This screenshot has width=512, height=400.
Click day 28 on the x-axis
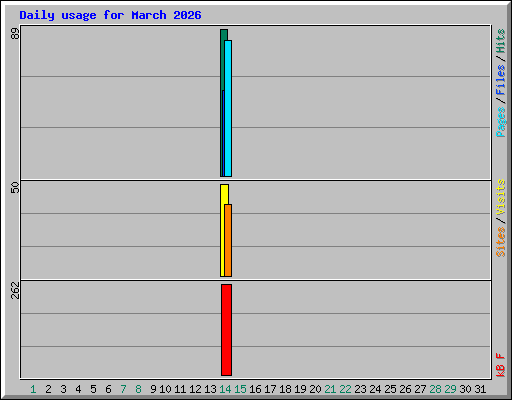coord(435,389)
